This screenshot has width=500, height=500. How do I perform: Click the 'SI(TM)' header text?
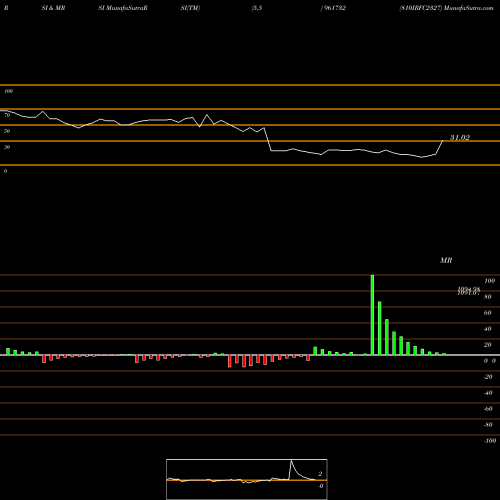[x=190, y=8]
